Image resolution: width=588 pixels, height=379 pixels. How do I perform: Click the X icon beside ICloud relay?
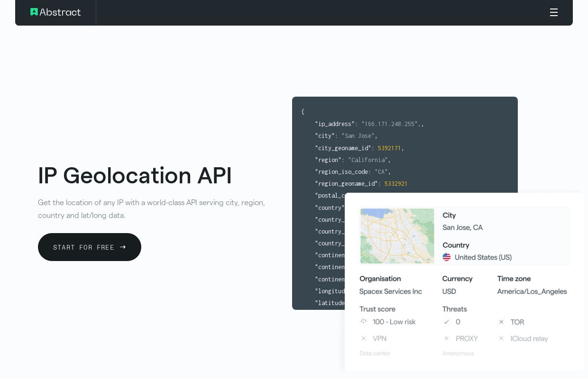[501, 339]
